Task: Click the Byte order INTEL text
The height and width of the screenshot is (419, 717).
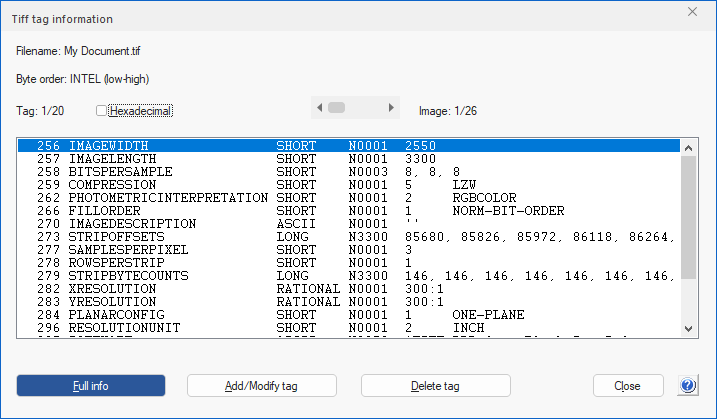Action: (83, 79)
